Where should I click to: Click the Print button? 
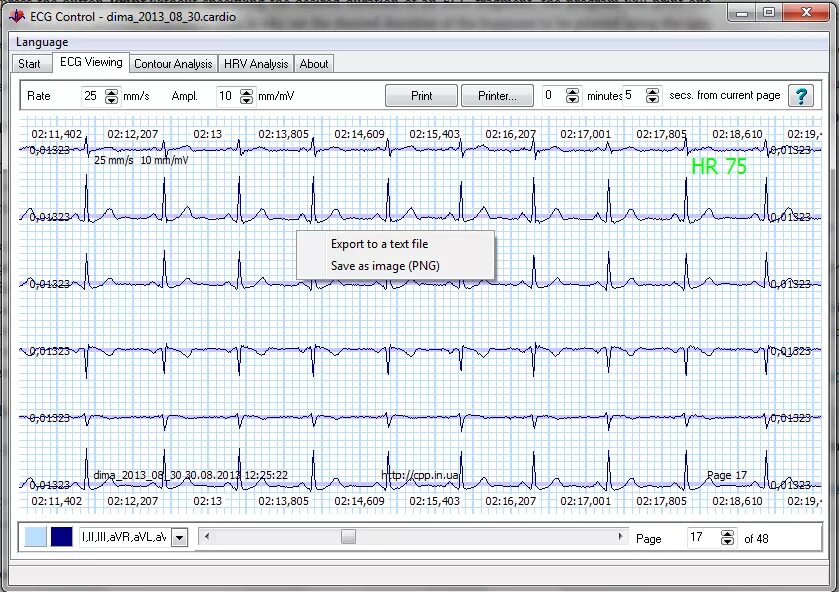click(421, 95)
